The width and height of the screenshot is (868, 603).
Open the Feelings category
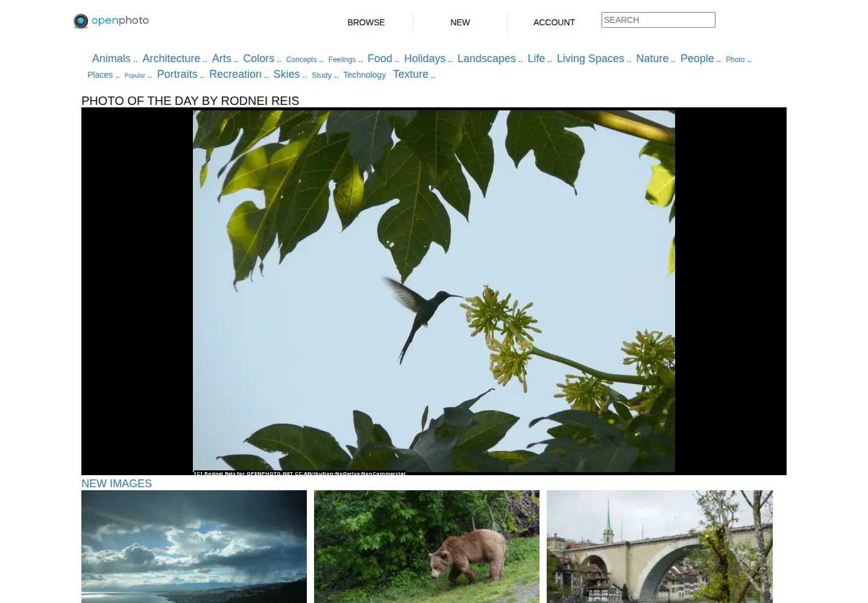(x=342, y=60)
